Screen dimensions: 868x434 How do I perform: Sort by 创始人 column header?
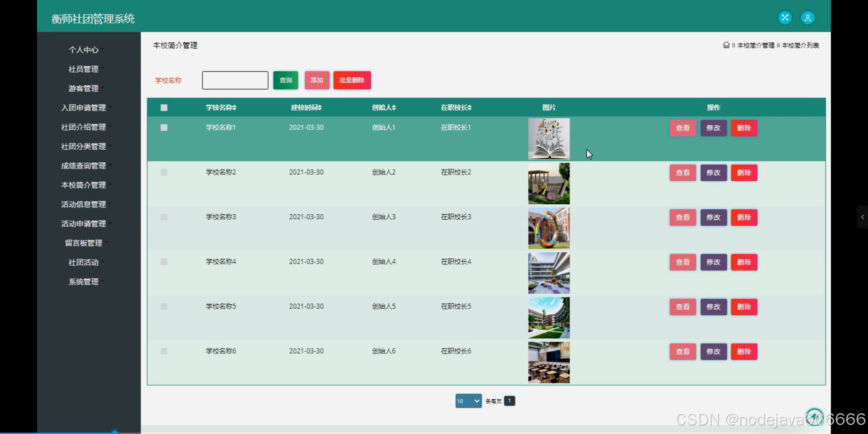pos(384,108)
